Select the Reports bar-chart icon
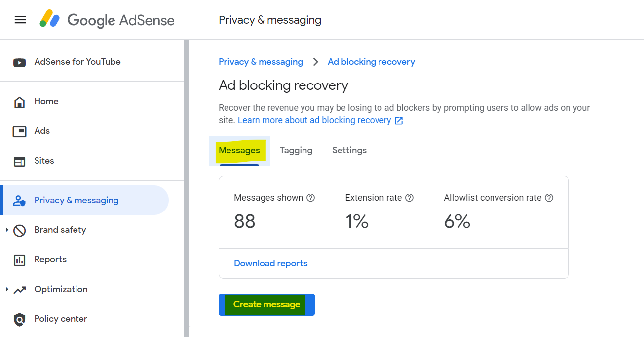This screenshot has height=337, width=644. click(x=19, y=259)
